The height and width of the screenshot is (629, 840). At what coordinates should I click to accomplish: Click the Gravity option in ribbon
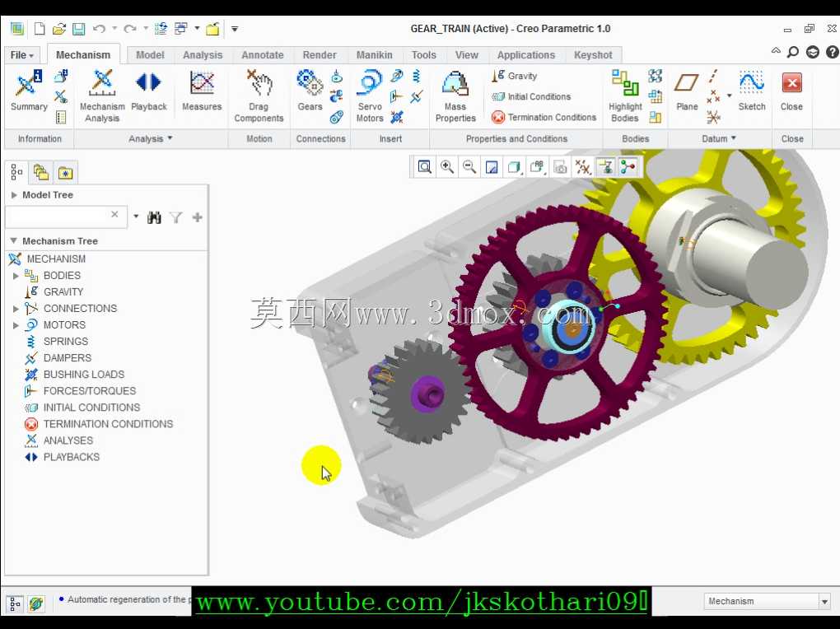514,76
